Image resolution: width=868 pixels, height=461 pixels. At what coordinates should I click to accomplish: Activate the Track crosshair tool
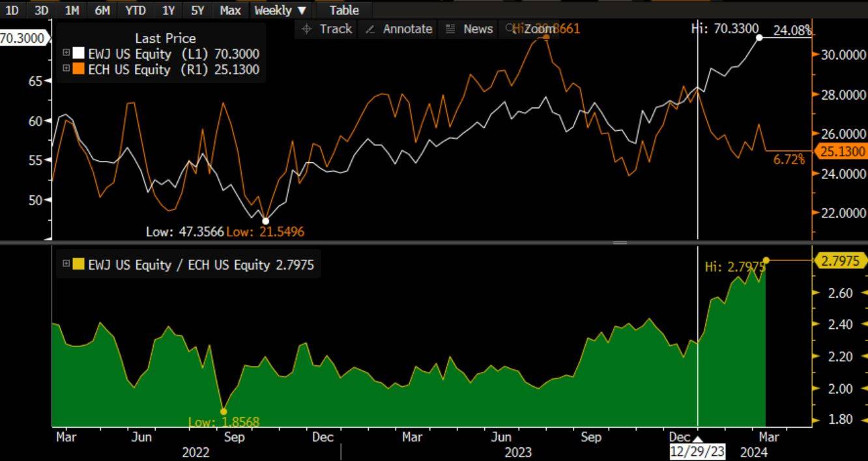click(x=327, y=29)
